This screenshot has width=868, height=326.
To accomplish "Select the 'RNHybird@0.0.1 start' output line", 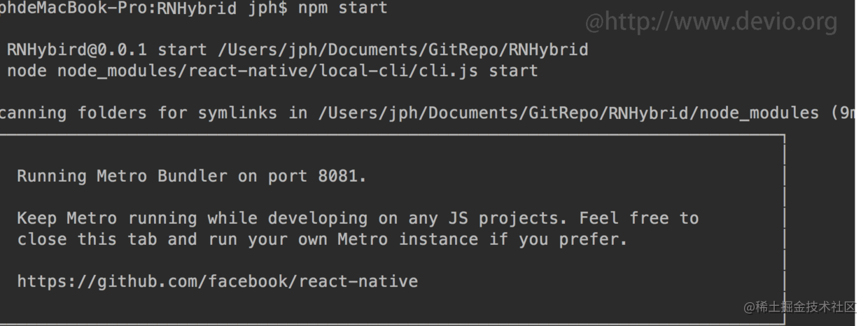I will [x=297, y=50].
